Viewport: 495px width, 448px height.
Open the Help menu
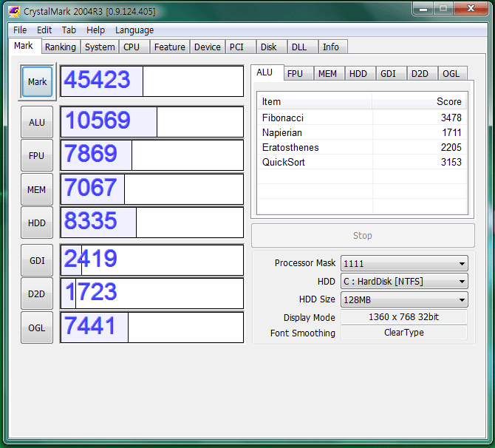(x=95, y=30)
